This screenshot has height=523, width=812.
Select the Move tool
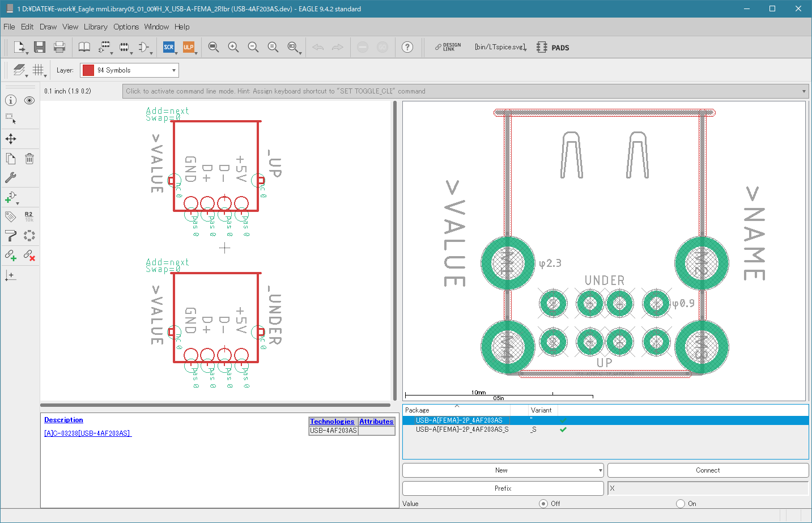point(11,139)
